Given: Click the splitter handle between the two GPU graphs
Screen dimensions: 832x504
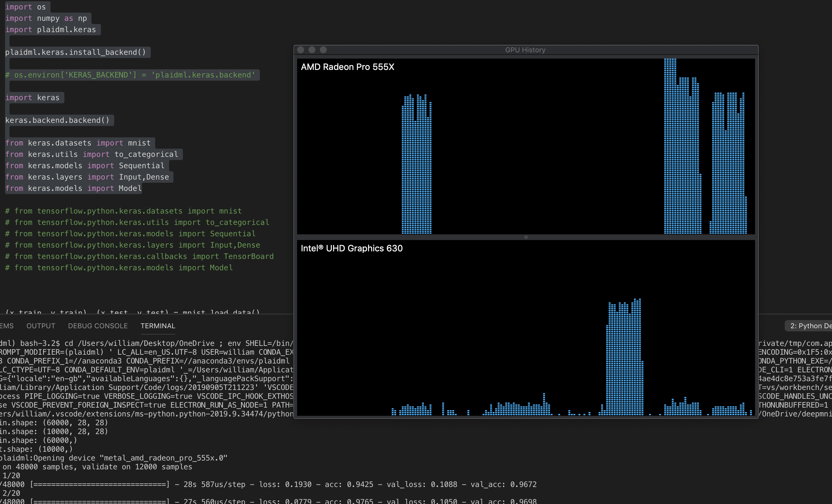Looking at the screenshot, I should [x=525, y=237].
